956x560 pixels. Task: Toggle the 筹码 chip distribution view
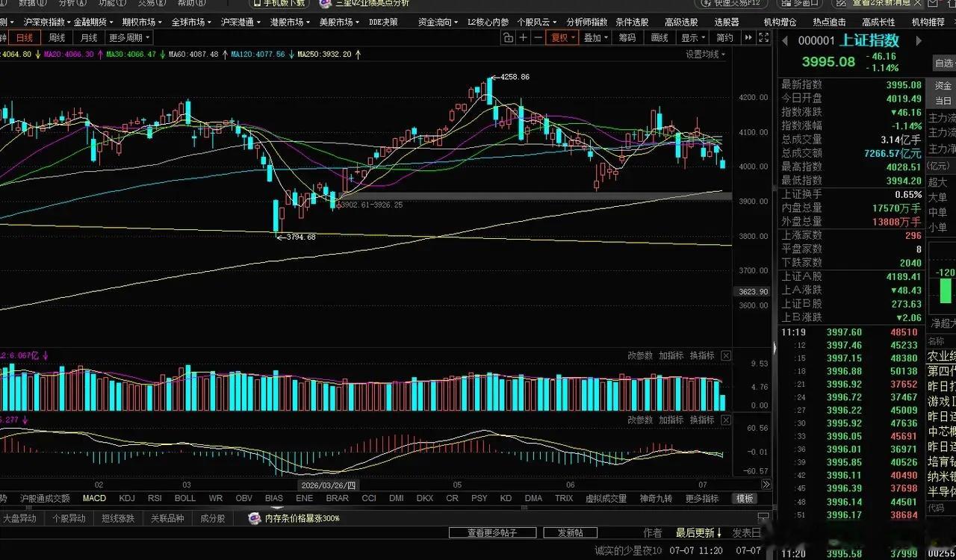627,37
